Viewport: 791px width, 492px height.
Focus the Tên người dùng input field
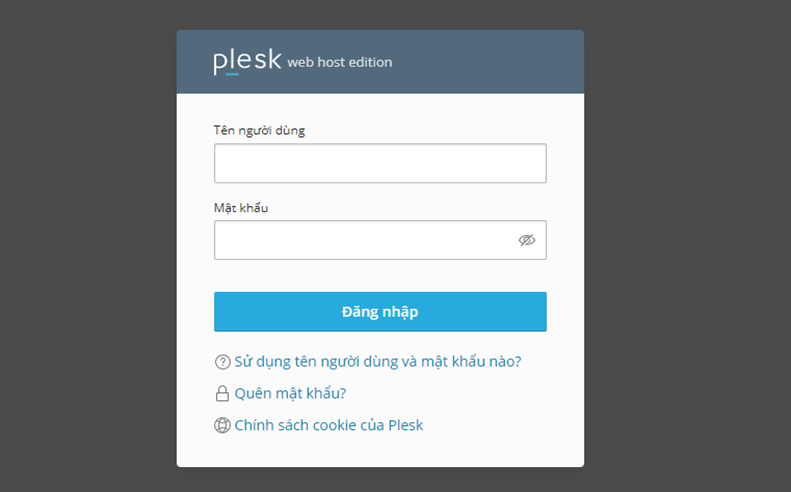pyautogui.click(x=380, y=163)
